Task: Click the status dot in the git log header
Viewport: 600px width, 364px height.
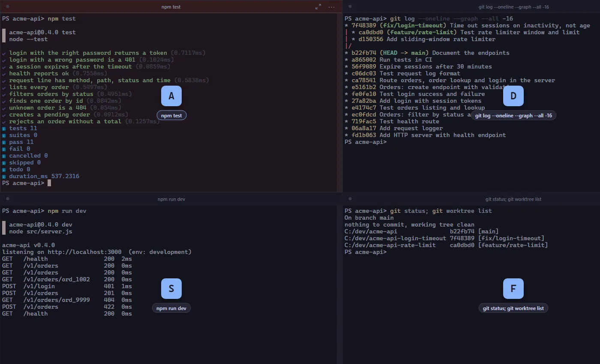Action: click(350, 7)
